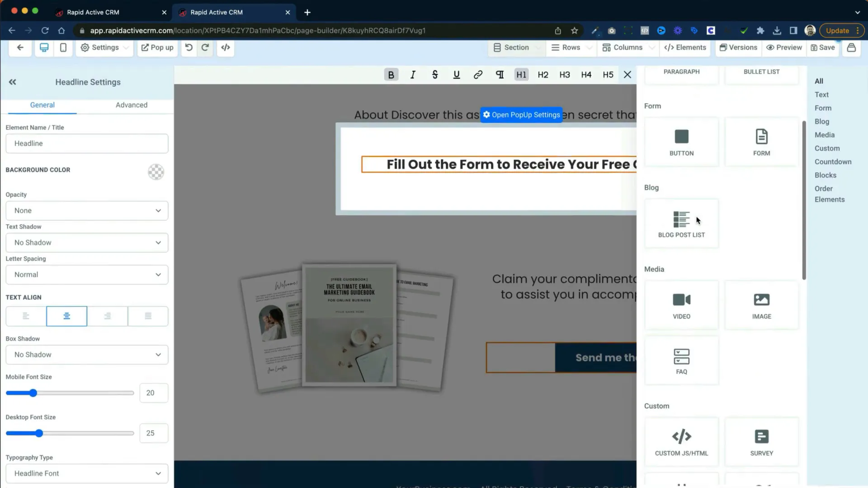The width and height of the screenshot is (868, 488).
Task: Open browser extensions puzzle icon
Action: pyautogui.click(x=760, y=31)
